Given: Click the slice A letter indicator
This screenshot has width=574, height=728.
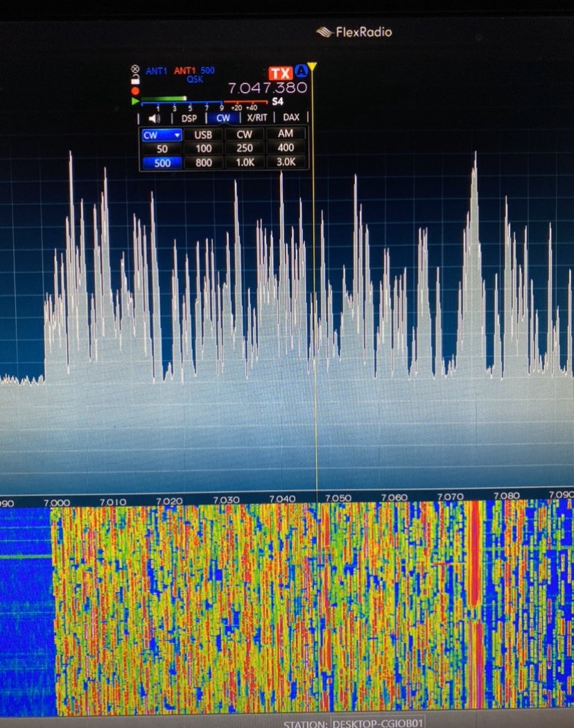Looking at the screenshot, I should (302, 71).
